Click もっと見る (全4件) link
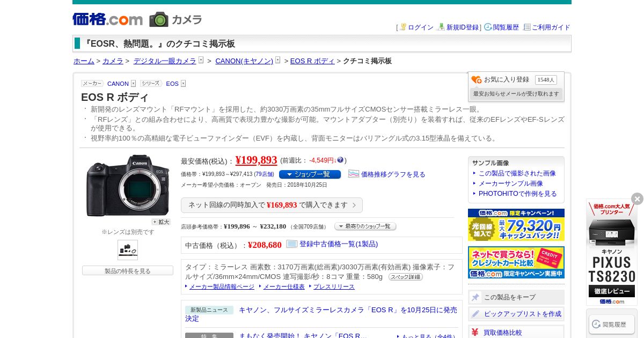Image resolution: width=644 pixels, height=338 pixels. [428, 336]
